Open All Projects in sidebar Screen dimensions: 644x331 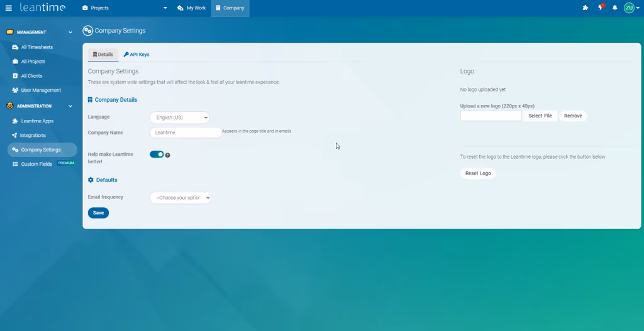tap(33, 62)
